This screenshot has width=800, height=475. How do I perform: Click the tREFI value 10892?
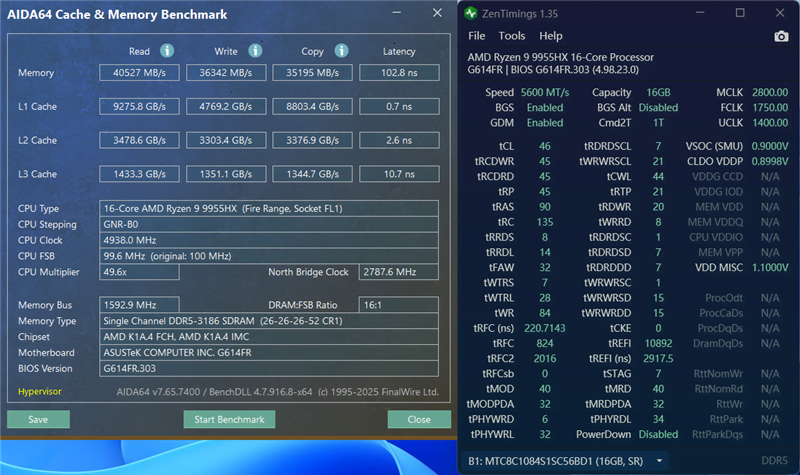(658, 343)
